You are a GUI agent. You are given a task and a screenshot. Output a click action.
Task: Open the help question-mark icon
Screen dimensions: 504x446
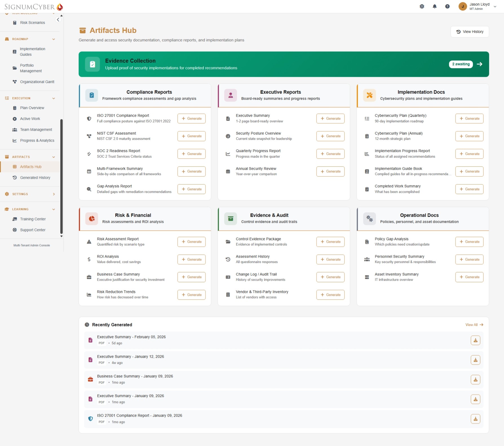(x=447, y=6)
